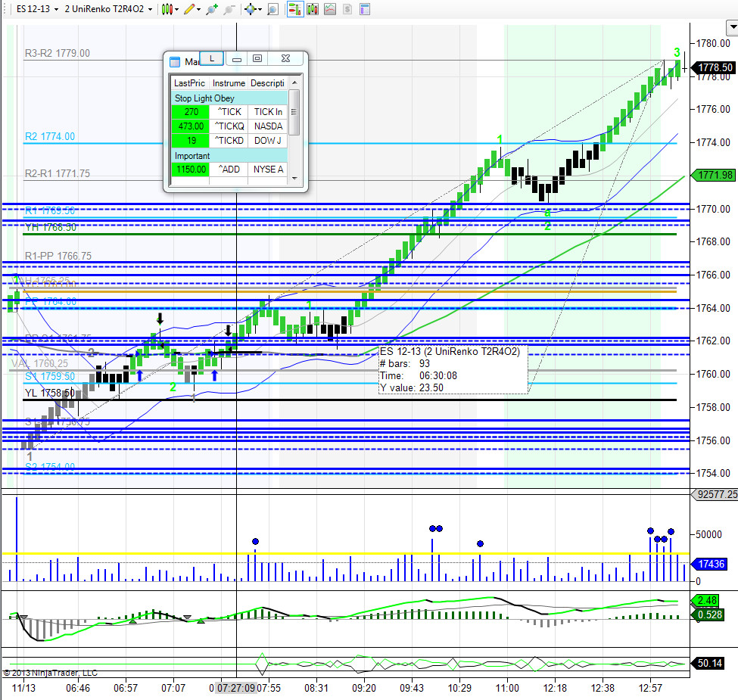Close the Market Analyzer window
This screenshot has width=738, height=700.
coord(285,58)
